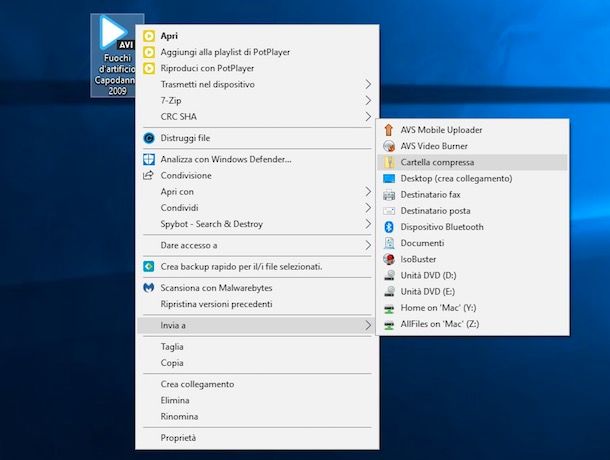
Task: Expand the CRC SHA submenu arrow
Action: click(368, 116)
